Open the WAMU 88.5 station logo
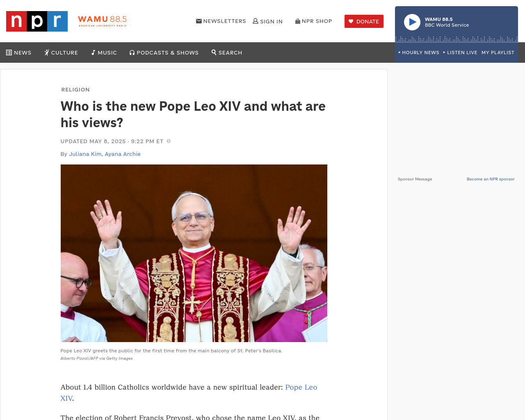The image size is (525, 420). click(x=102, y=21)
